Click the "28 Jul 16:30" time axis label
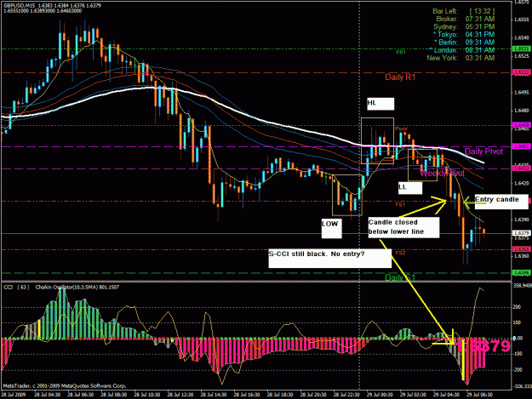This screenshot has width=532, height=399. [x=247, y=395]
